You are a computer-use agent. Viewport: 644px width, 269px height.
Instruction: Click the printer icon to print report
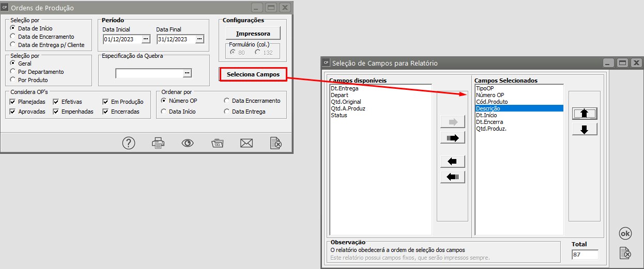[158, 143]
